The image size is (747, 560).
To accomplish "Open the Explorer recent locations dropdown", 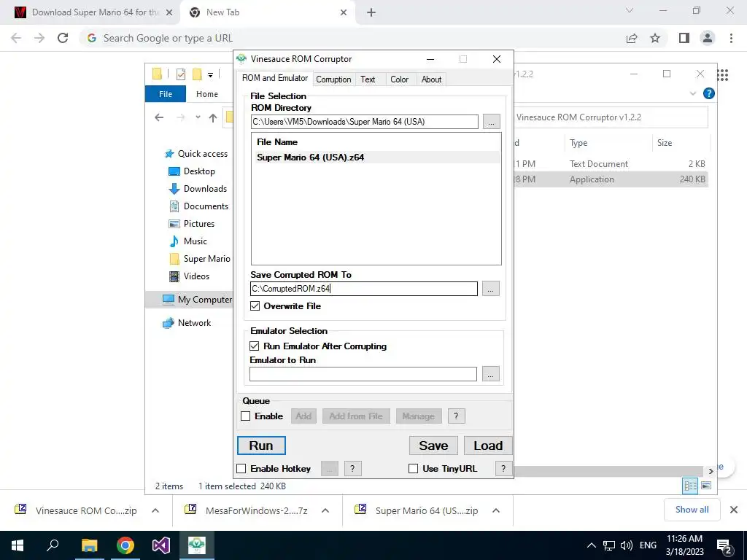I will pos(198,117).
